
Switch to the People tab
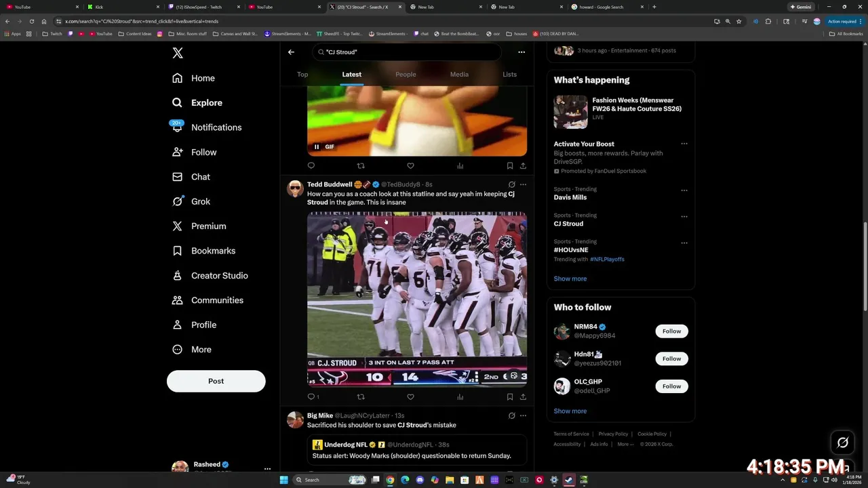point(406,75)
